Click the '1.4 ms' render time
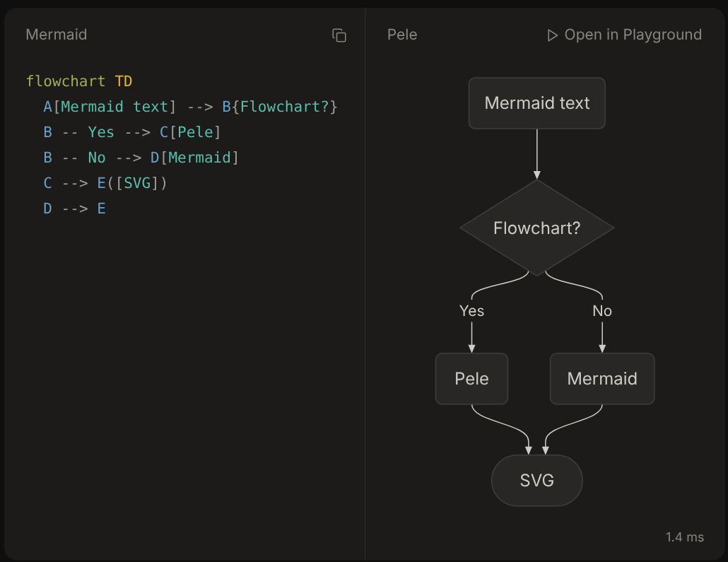The width and height of the screenshot is (728, 562). click(684, 537)
